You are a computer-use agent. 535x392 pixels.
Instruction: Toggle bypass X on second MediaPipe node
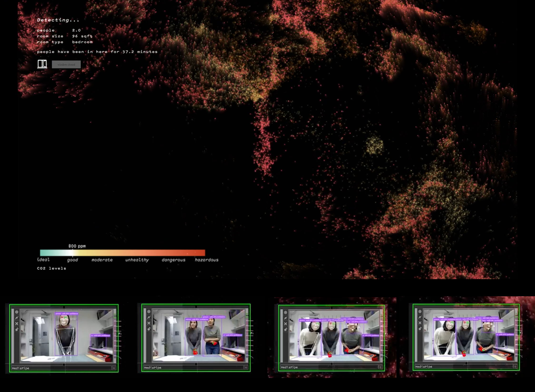pos(149,323)
